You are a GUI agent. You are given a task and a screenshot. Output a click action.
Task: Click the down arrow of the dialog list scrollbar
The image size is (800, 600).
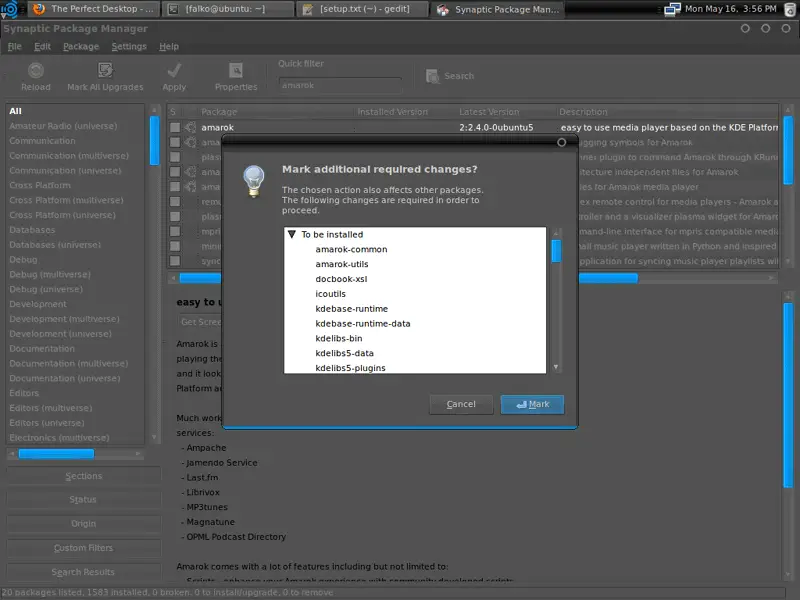pos(556,367)
